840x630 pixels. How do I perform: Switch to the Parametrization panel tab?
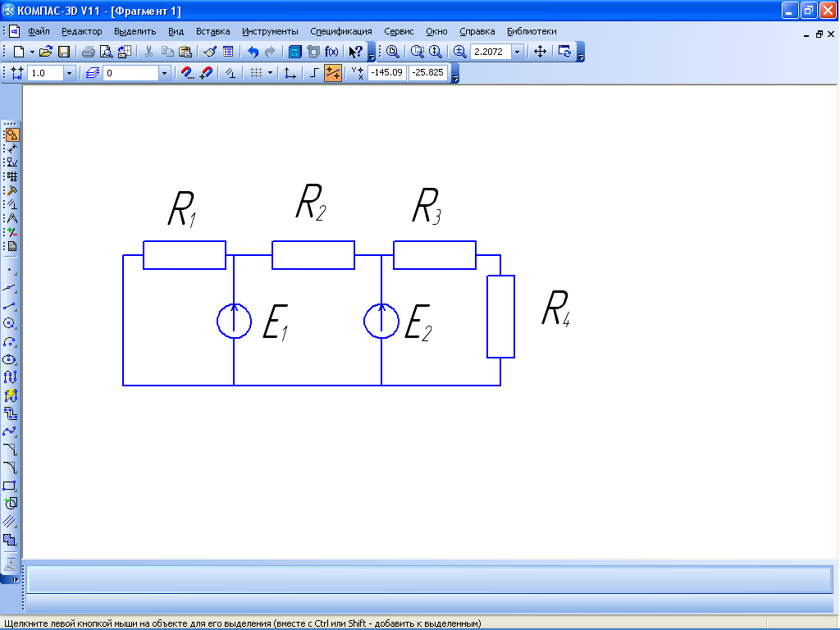(x=11, y=204)
